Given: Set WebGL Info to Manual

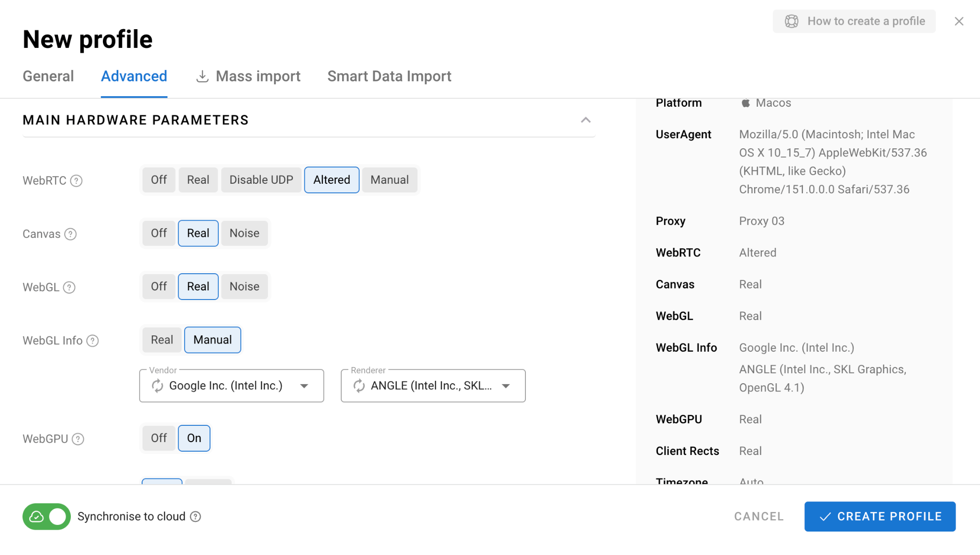Looking at the screenshot, I should coord(212,340).
